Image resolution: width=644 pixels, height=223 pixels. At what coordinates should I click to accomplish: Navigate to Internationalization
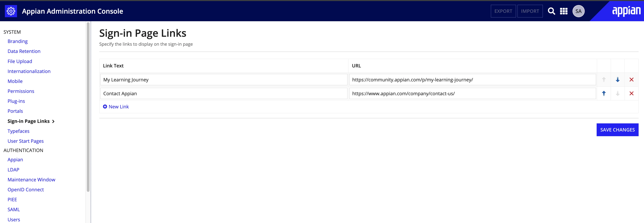[29, 71]
